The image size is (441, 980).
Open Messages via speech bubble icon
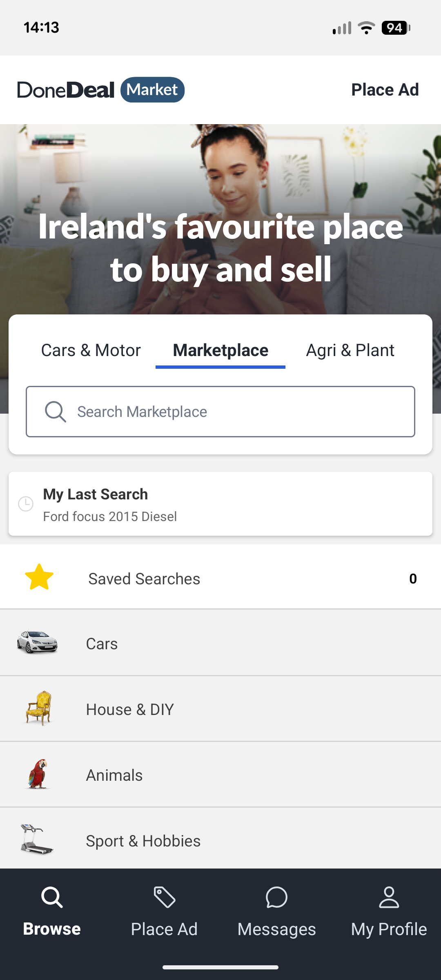pyautogui.click(x=276, y=897)
